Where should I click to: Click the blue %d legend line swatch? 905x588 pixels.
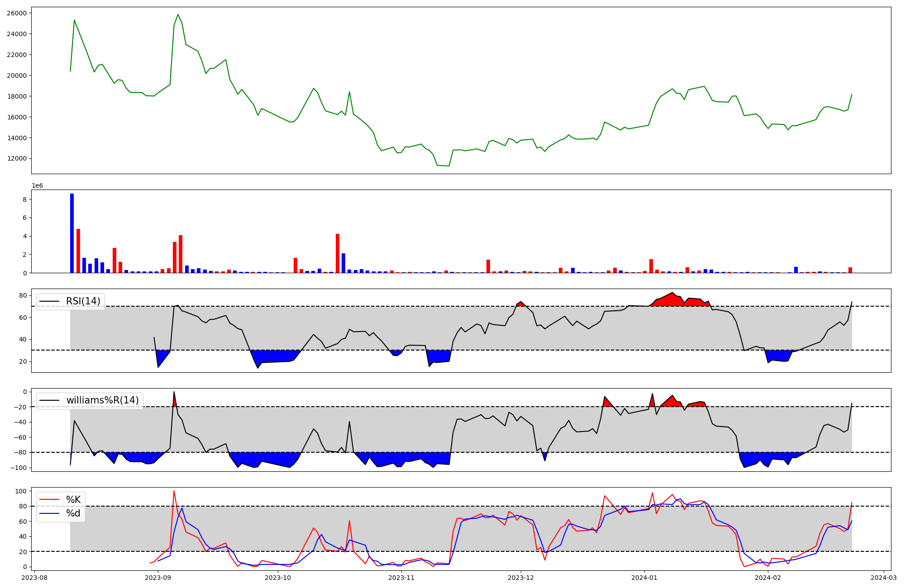(x=49, y=513)
